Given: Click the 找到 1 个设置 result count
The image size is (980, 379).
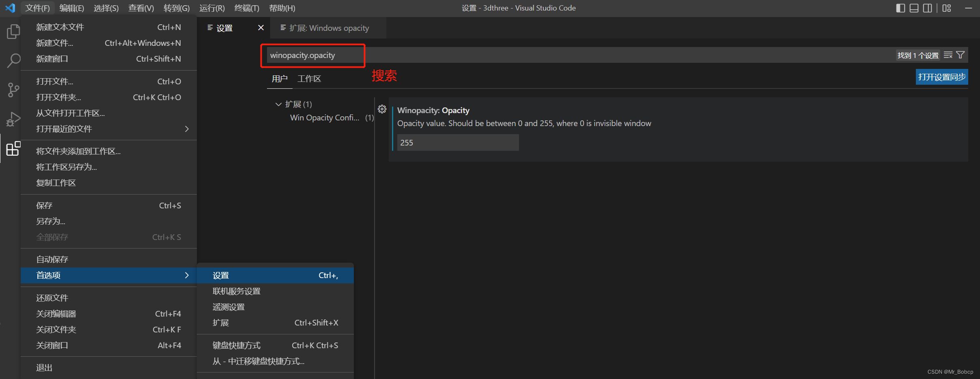Looking at the screenshot, I should pyautogui.click(x=918, y=55).
